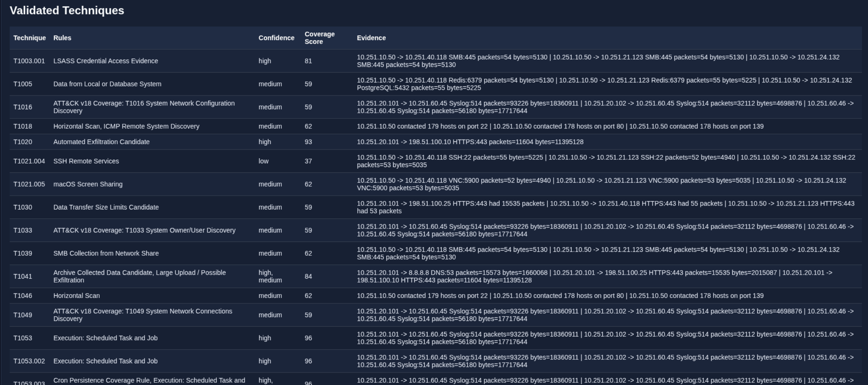This screenshot has width=868, height=385.
Task: Select technique cell T1003.001
Action: click(29, 61)
